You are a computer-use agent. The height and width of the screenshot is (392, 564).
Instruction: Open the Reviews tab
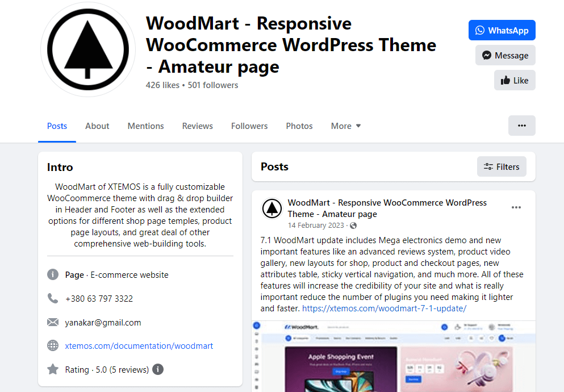point(198,126)
